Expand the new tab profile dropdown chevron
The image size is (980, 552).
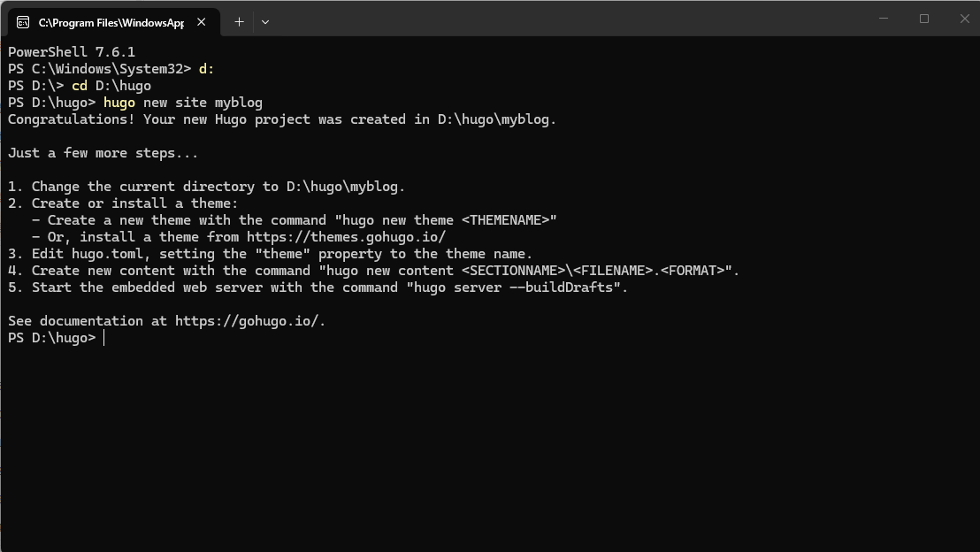click(265, 22)
